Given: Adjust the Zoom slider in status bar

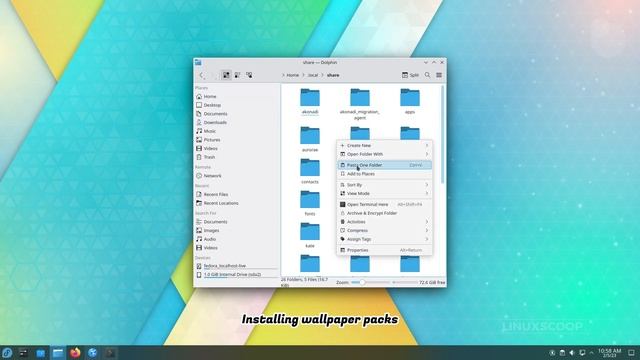Looking at the screenshot, I should (x=371, y=282).
